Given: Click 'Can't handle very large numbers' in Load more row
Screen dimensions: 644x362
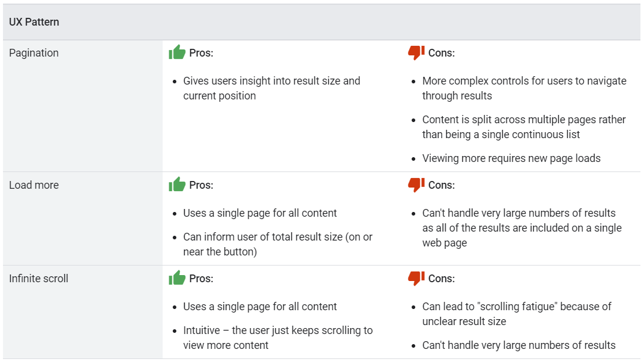Looking at the screenshot, I should tap(522, 228).
